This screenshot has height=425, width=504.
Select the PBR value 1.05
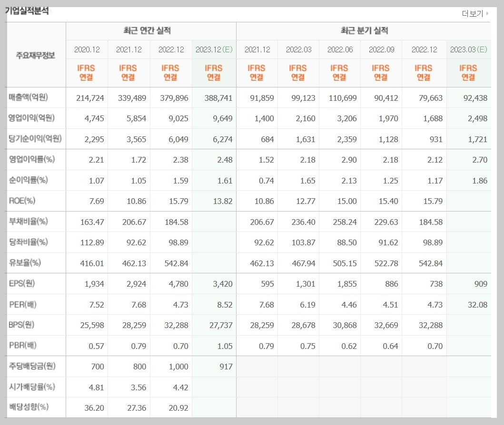coord(225,347)
